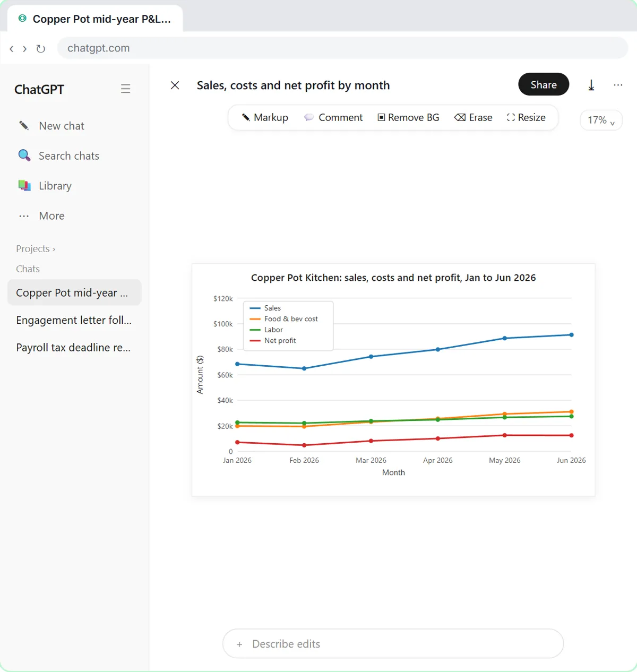Image resolution: width=637 pixels, height=672 pixels.
Task: Select the Erase tool
Action: [x=474, y=117]
